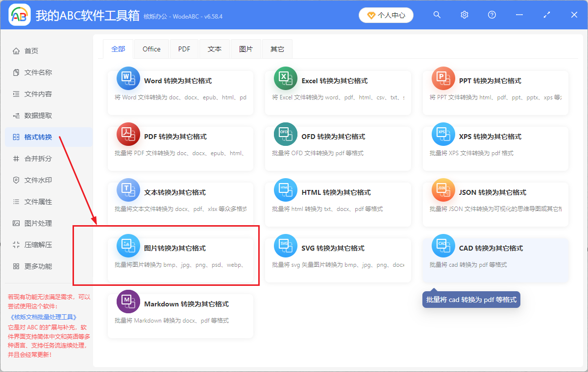Viewport: 588px width, 372px height.
Task: Open 个人中心 button
Action: pos(386,15)
